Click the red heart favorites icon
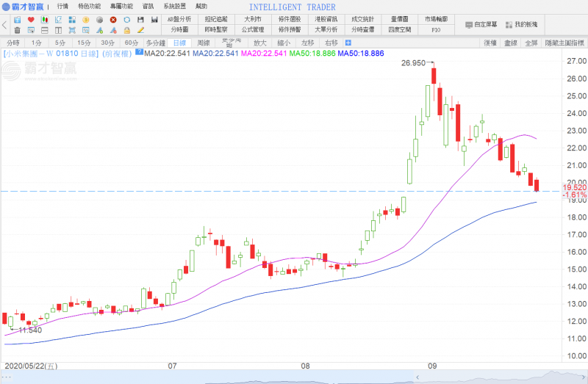The height and width of the screenshot is (384, 588). 31,19
